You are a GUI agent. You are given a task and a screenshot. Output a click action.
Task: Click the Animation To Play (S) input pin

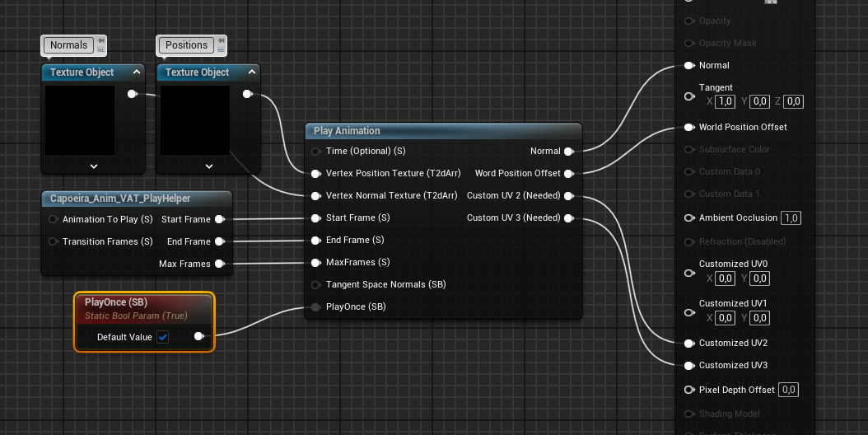[x=54, y=219]
